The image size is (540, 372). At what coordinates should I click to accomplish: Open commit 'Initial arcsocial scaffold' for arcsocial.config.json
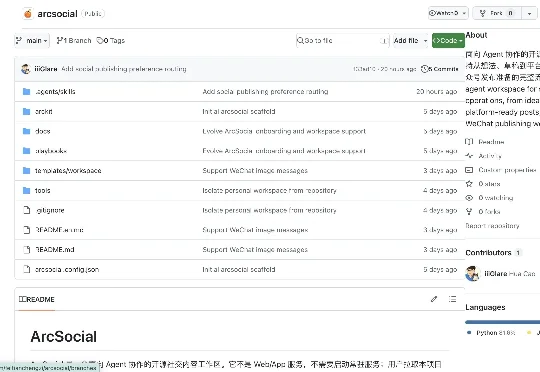tap(239, 270)
